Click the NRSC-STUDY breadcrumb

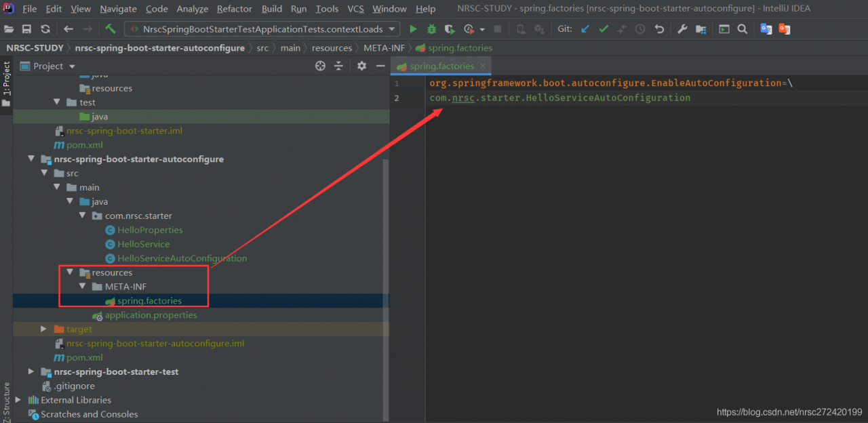click(x=35, y=48)
